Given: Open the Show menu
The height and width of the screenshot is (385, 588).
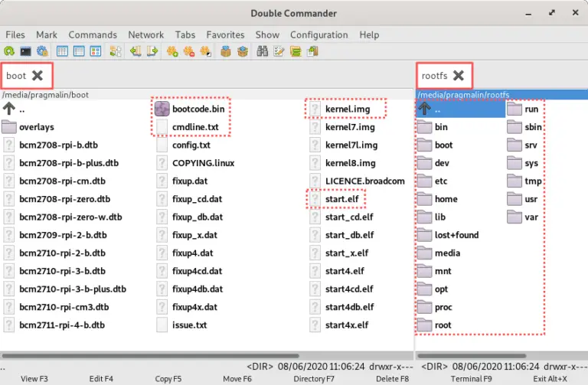Looking at the screenshot, I should pyautogui.click(x=267, y=35).
